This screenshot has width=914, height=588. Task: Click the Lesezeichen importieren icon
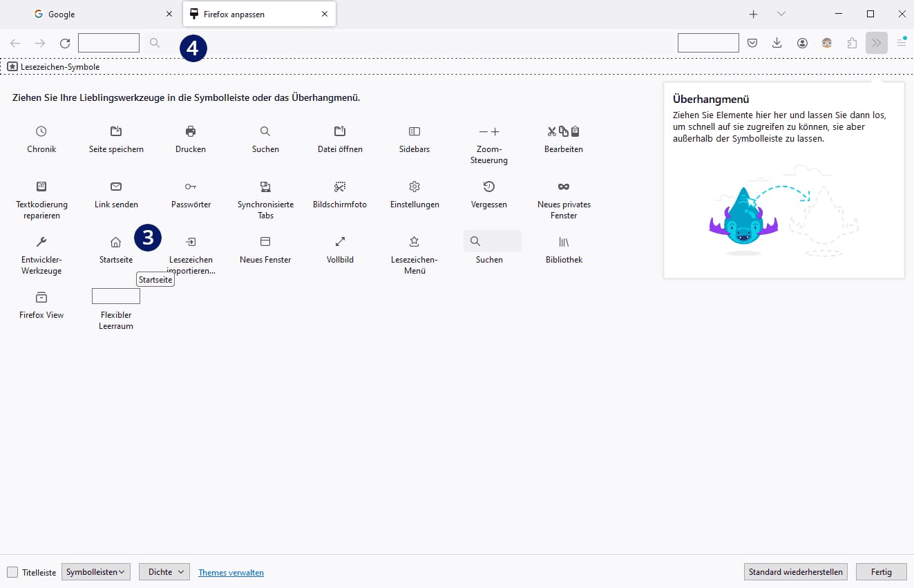(x=191, y=242)
